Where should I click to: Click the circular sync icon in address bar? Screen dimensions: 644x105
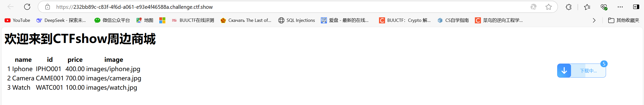(x=534, y=7)
